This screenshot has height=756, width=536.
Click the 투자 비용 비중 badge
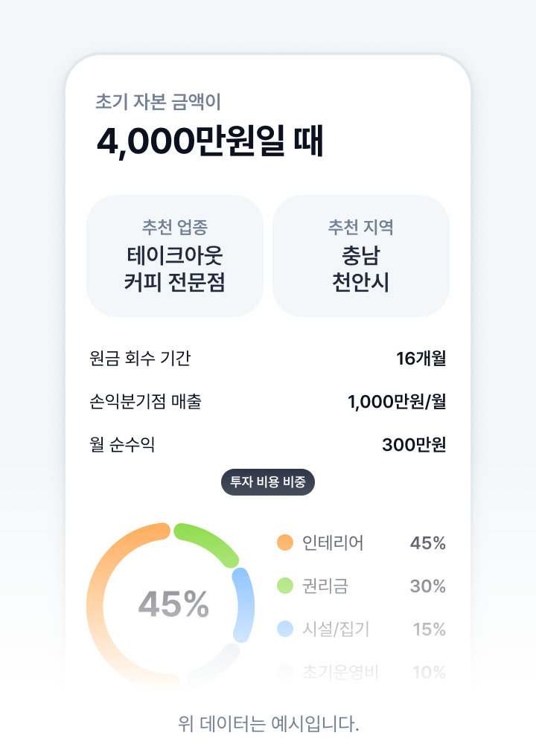click(x=268, y=482)
